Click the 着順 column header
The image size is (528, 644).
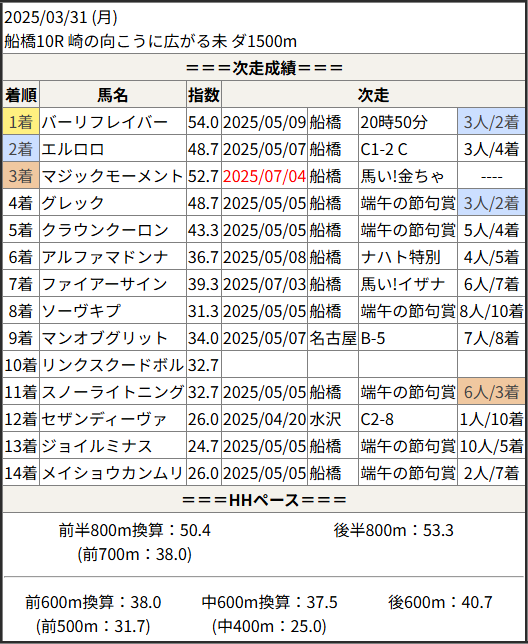pos(21,95)
